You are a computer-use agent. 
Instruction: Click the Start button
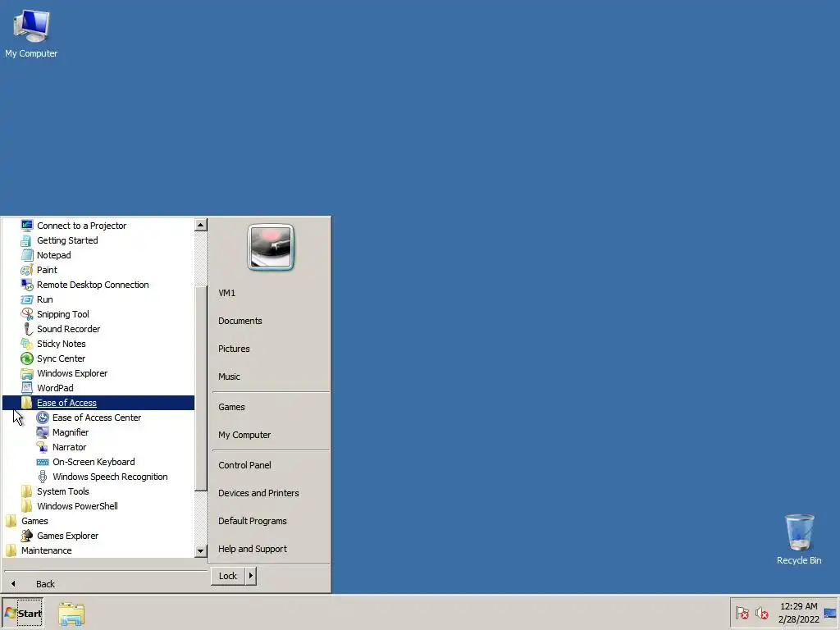coord(22,614)
